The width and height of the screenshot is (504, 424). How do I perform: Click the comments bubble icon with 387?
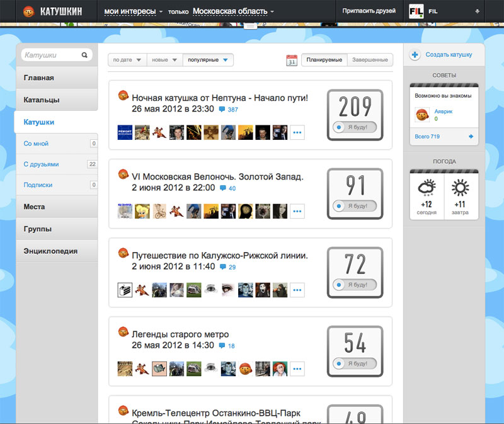[x=222, y=109]
